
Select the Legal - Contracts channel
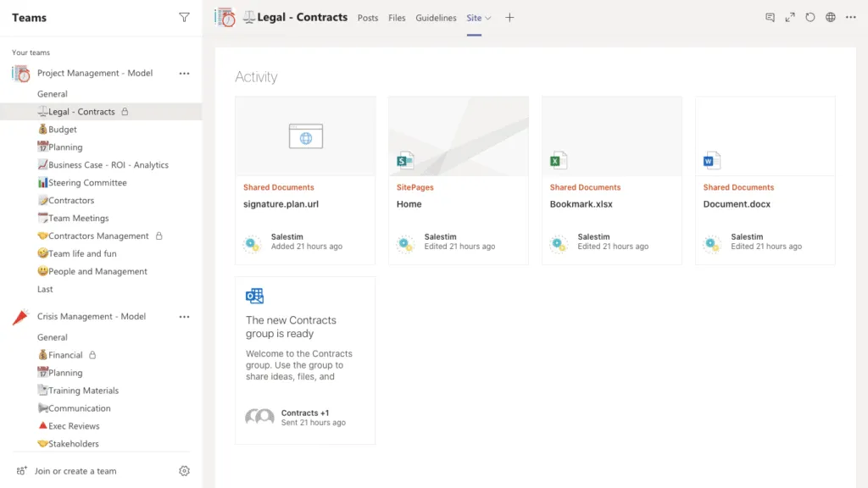[101, 112]
